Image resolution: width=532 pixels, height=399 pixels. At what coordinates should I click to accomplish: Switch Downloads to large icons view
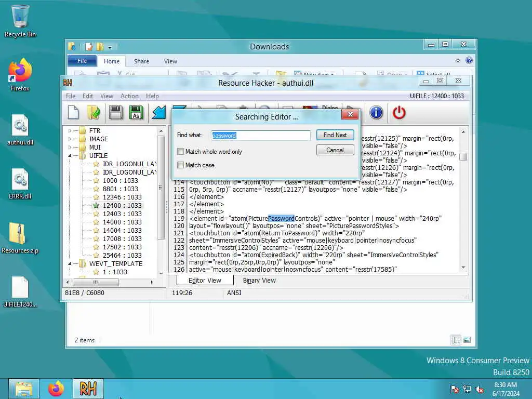(467, 340)
